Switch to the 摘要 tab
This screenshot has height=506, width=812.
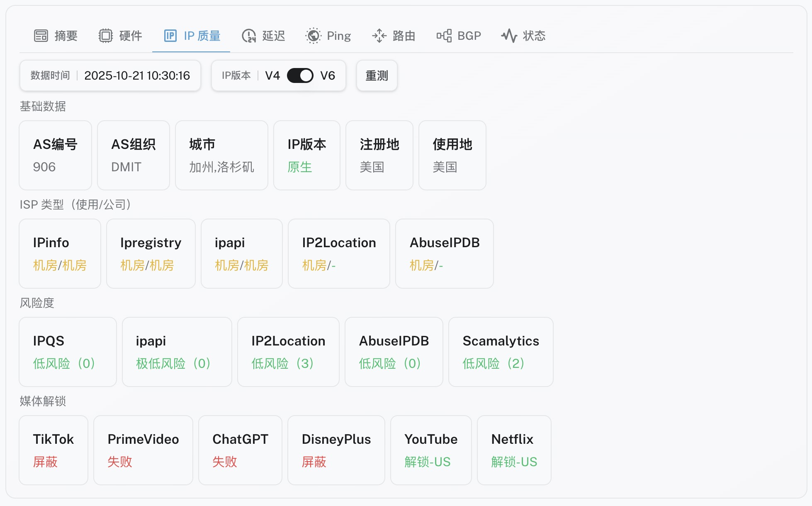coord(66,36)
